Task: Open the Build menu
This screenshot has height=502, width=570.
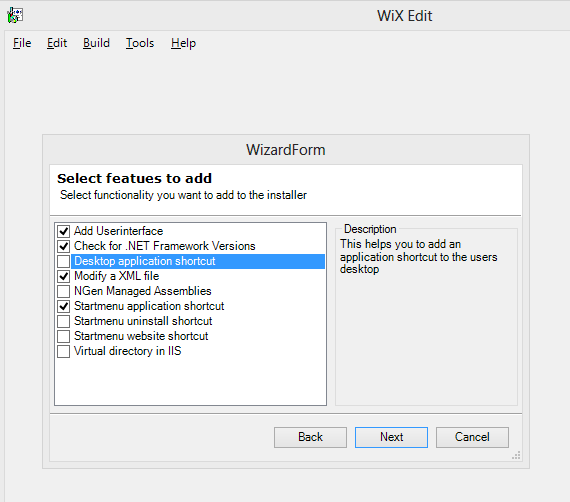Action: coord(96,43)
